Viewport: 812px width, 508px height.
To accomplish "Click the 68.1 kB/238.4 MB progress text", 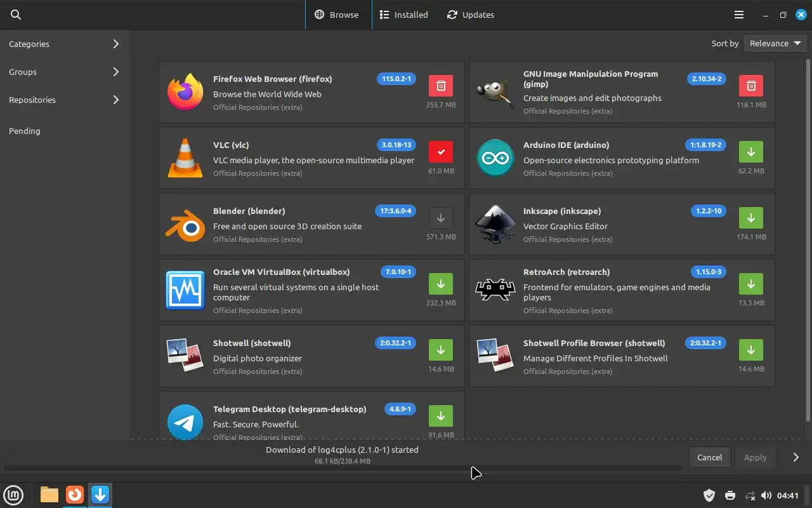I will pos(343,461).
